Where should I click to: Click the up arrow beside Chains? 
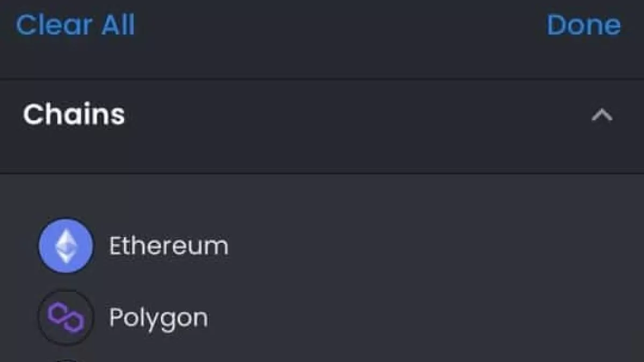(x=602, y=115)
